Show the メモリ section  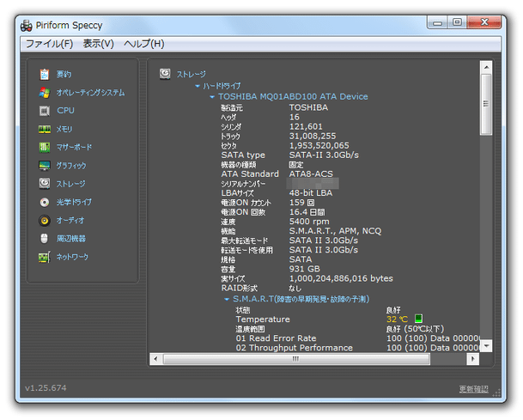[x=64, y=129]
